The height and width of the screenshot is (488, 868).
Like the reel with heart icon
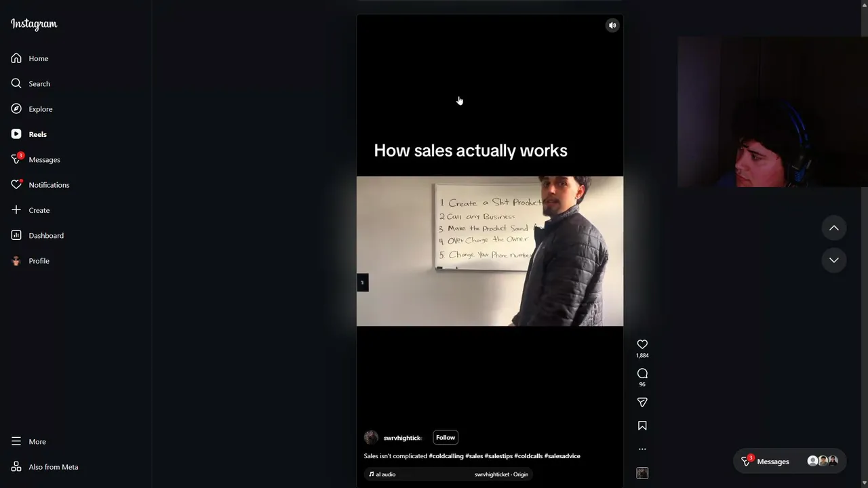642,344
